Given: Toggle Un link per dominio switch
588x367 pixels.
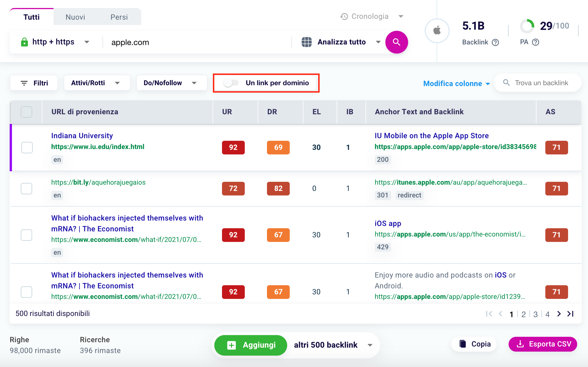Looking at the screenshot, I should [x=231, y=83].
